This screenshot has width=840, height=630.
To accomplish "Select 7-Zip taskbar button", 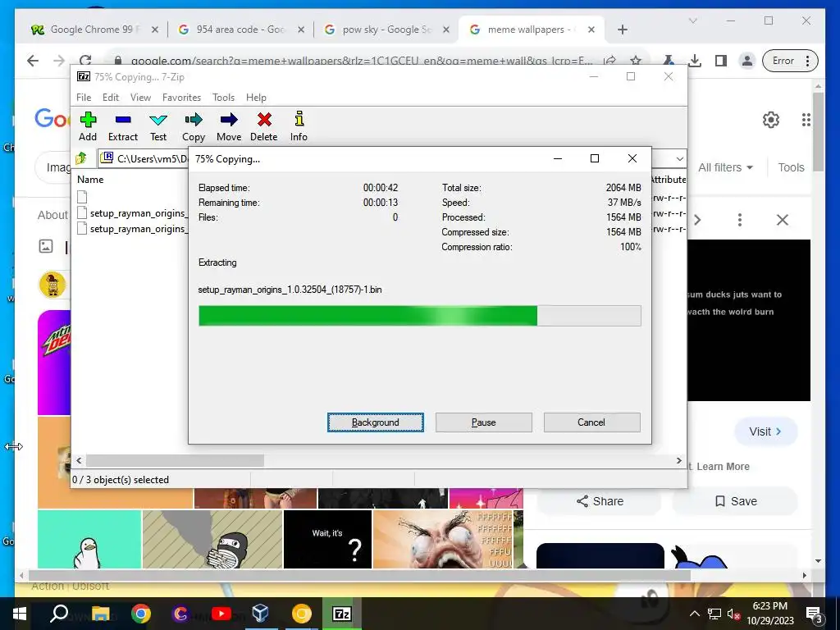I will [342, 614].
